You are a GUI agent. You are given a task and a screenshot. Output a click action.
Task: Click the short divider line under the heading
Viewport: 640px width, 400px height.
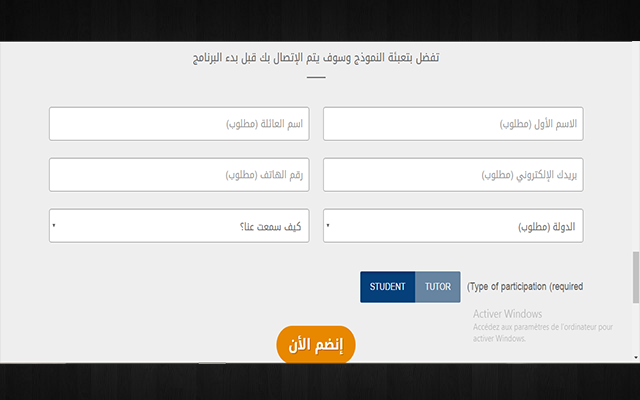pyautogui.click(x=316, y=78)
